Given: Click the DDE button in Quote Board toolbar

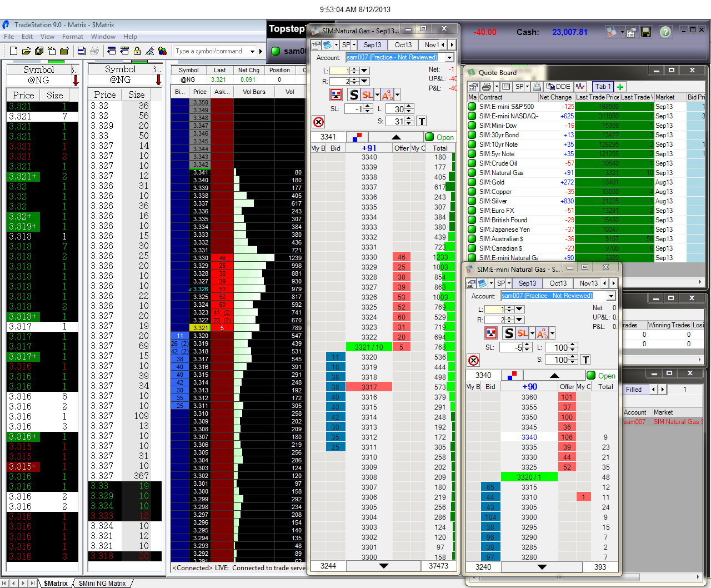Looking at the screenshot, I should point(559,87).
